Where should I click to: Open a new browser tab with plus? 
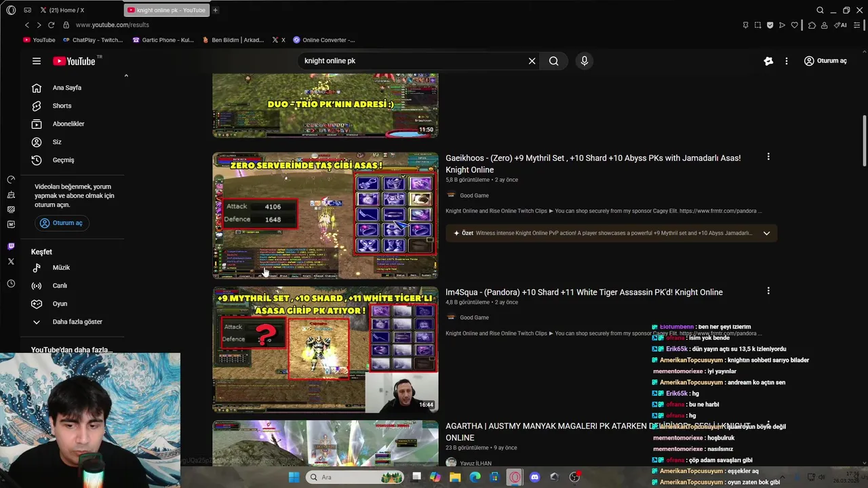(216, 10)
